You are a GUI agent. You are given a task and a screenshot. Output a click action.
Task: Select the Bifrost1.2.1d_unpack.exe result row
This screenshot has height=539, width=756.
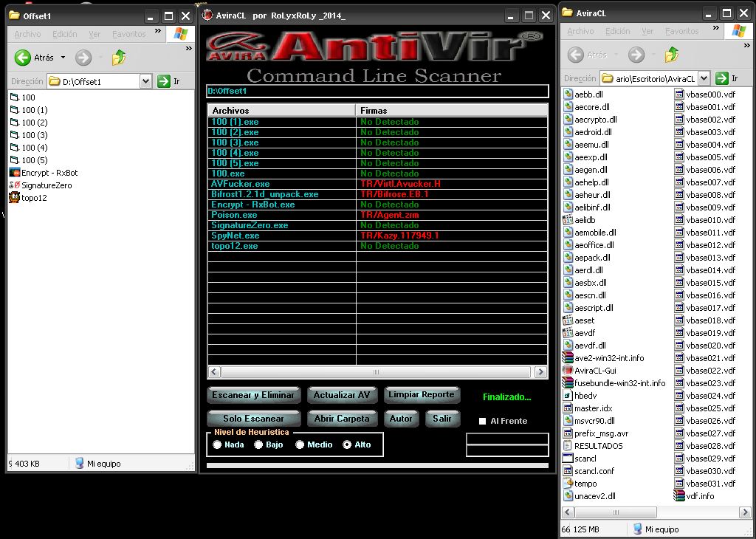[x=377, y=194]
